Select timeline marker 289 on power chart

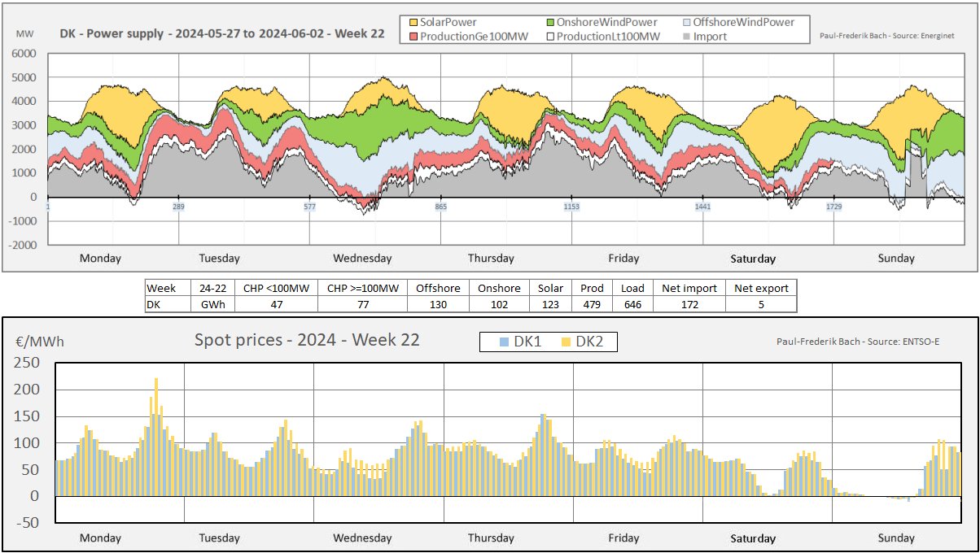click(x=178, y=207)
